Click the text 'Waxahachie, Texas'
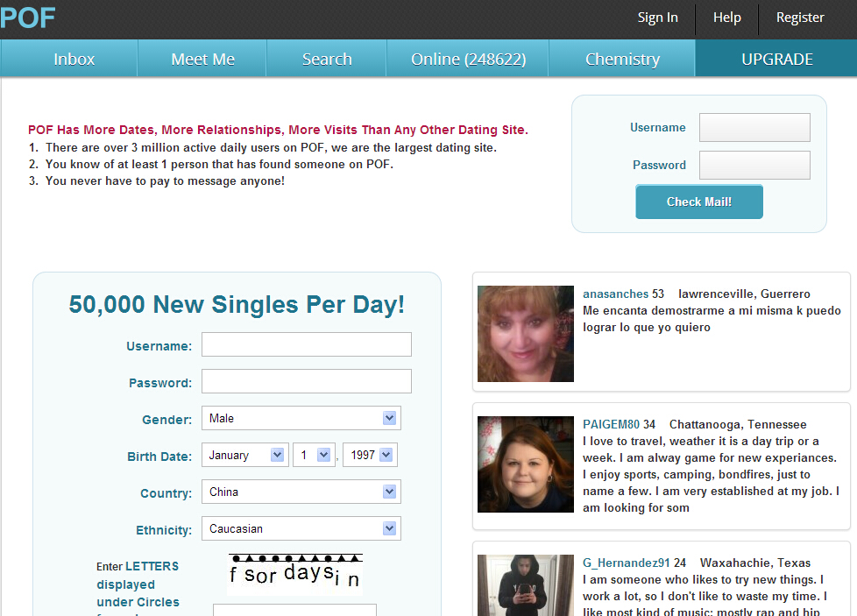 [755, 563]
